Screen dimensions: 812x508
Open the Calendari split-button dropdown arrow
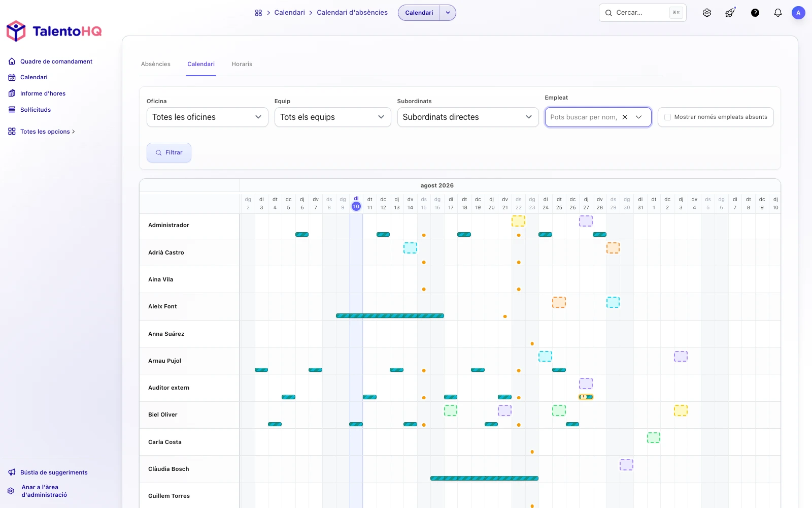pos(448,13)
